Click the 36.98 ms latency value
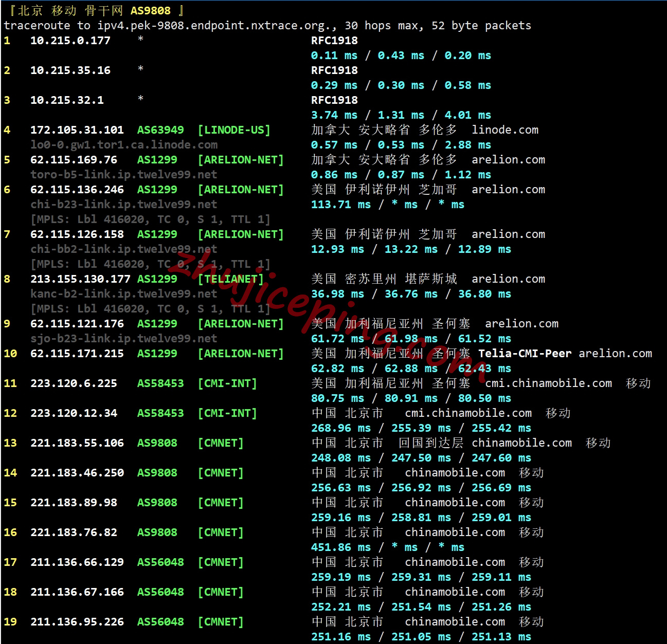This screenshot has width=667, height=644. (337, 294)
